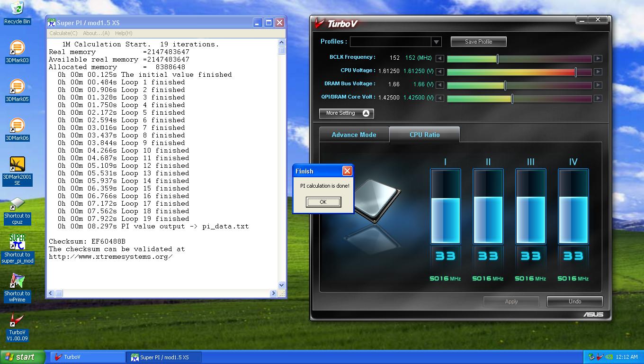Click the '1M Calculation Start' line
The image size is (644, 364).
click(141, 44)
